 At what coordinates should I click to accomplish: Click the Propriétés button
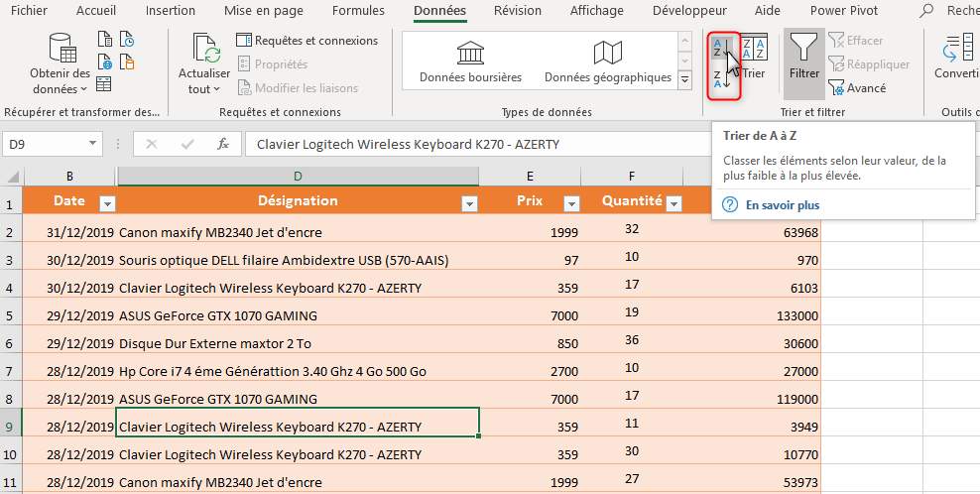pyautogui.click(x=273, y=64)
